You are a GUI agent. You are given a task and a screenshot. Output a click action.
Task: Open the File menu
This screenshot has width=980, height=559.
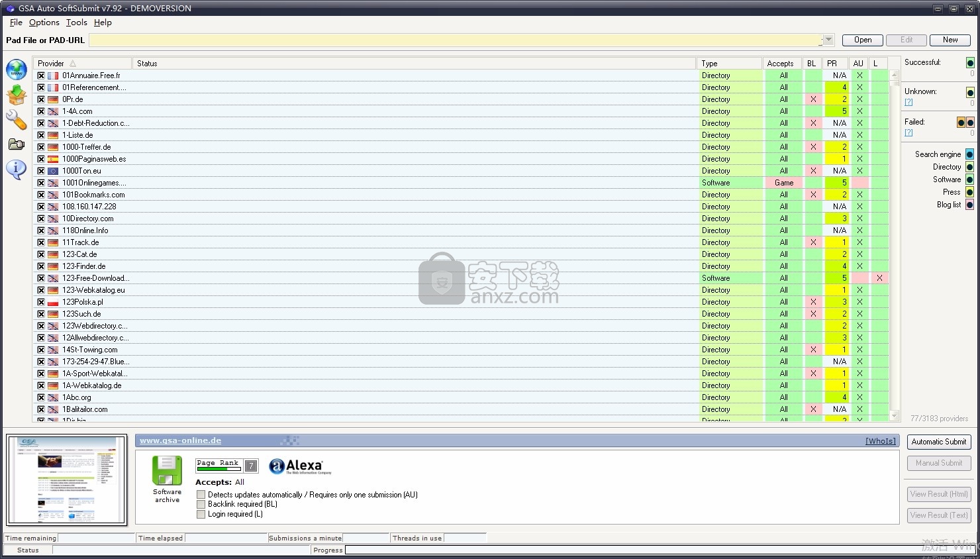tap(16, 23)
